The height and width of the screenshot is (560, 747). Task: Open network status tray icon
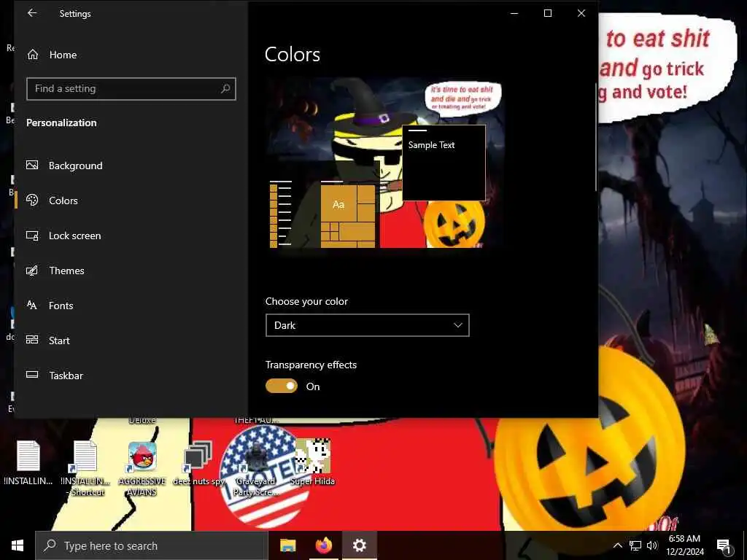(635, 545)
